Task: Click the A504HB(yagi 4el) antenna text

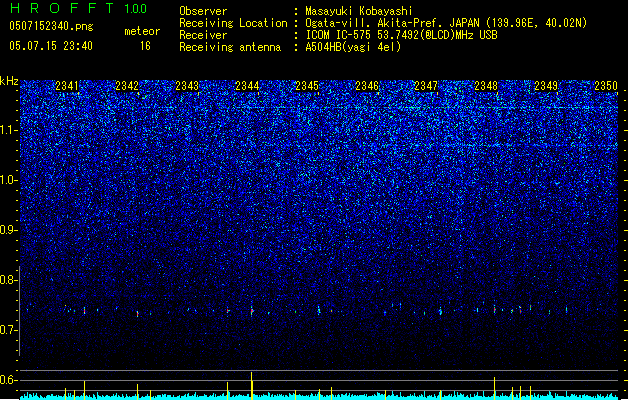Action: (353, 47)
